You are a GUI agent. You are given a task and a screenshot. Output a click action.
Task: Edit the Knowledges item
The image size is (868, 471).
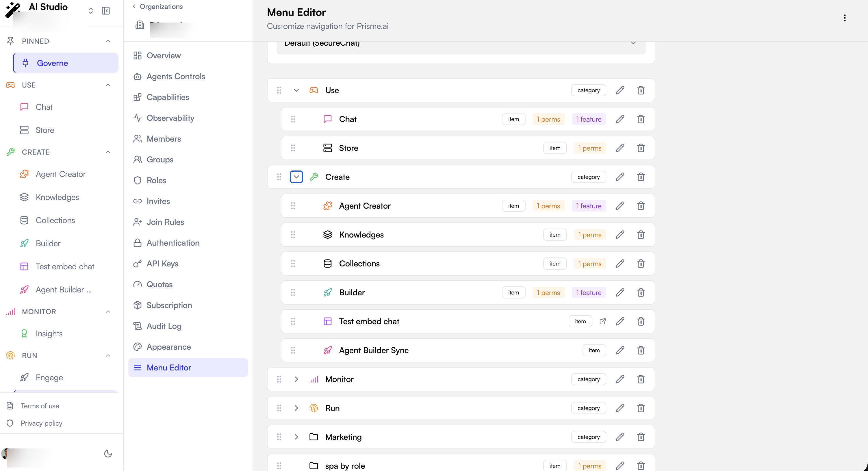[x=620, y=235]
